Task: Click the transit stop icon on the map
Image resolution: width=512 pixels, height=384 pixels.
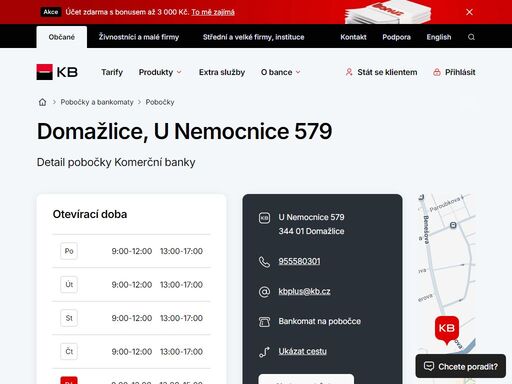Action: (453, 225)
